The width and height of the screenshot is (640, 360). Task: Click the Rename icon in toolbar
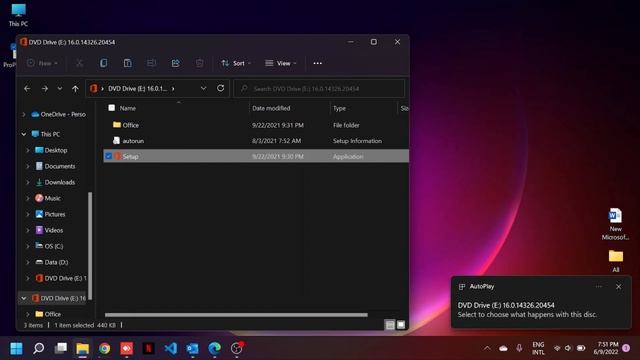151,63
